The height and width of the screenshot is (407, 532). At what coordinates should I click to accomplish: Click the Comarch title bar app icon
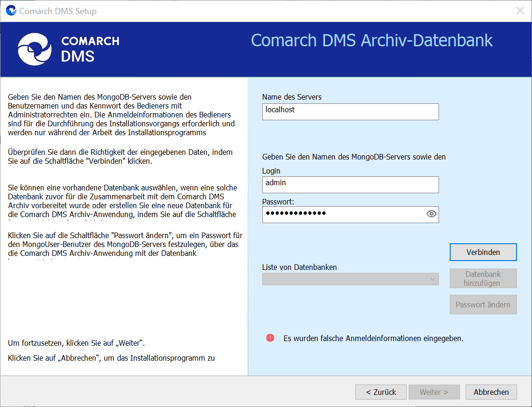11,10
